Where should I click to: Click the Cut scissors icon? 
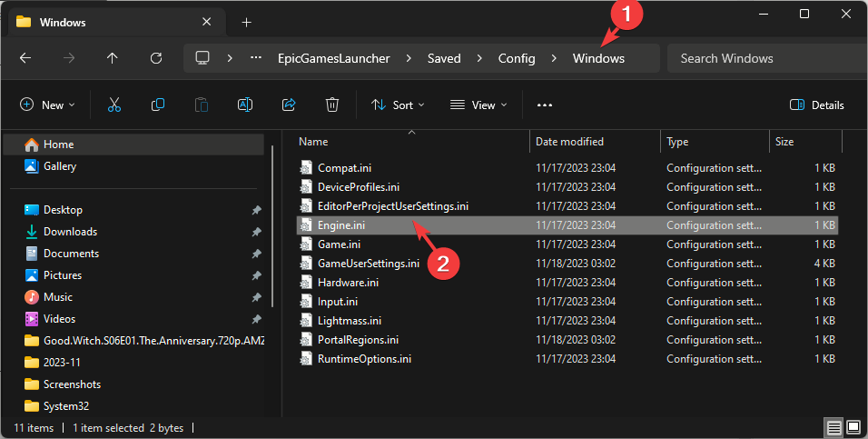(114, 105)
